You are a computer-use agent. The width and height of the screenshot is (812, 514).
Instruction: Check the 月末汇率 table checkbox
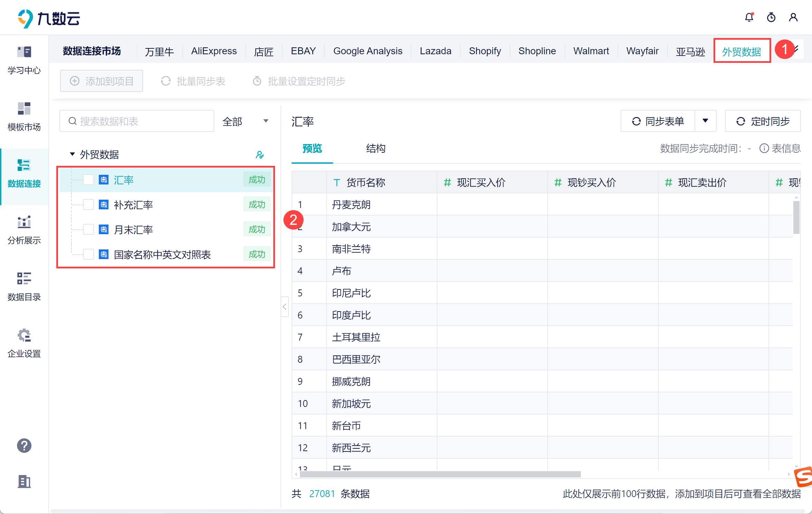(88, 229)
